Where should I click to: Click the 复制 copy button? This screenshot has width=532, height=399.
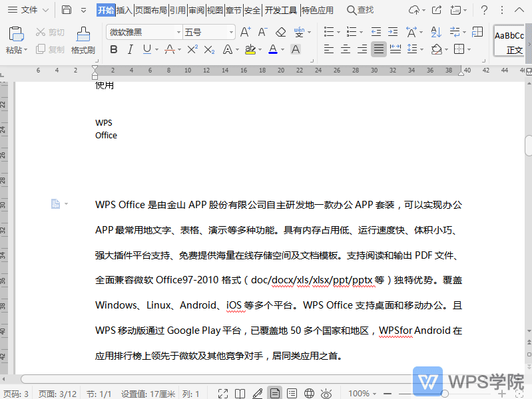[x=50, y=49]
